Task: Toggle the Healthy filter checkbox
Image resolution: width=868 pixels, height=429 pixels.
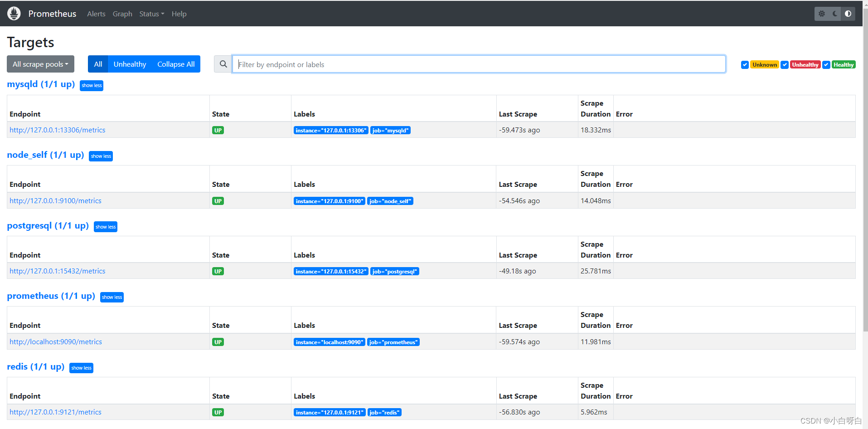Action: click(826, 65)
